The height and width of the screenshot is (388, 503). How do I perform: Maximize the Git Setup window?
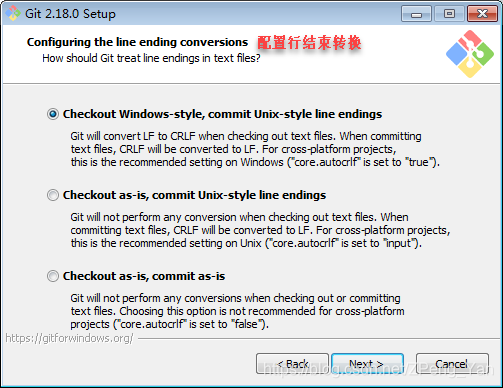449,14
